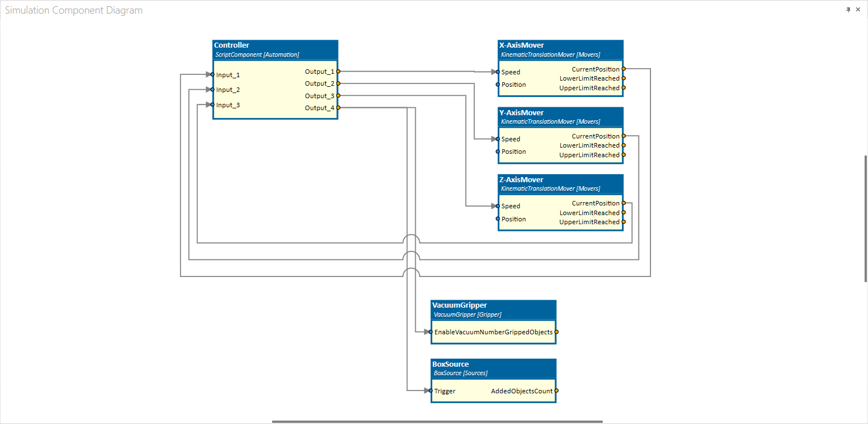Pin the Simulation Component Diagram panel
Image resolution: width=868 pixels, height=424 pixels.
point(849,10)
